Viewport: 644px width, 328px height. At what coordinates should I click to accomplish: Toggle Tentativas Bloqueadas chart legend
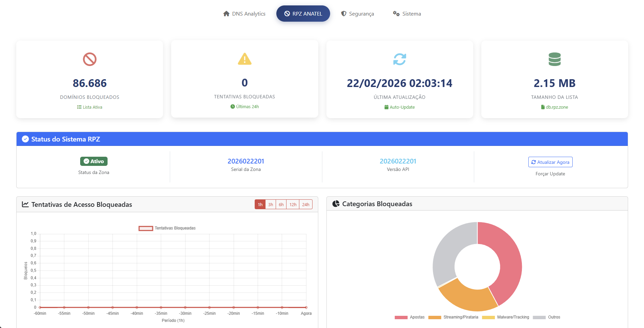(146, 228)
